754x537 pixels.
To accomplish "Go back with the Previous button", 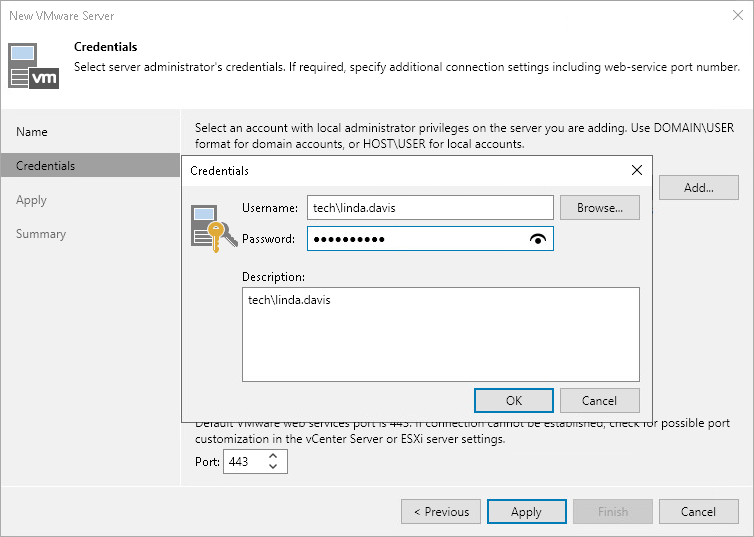I will [441, 512].
